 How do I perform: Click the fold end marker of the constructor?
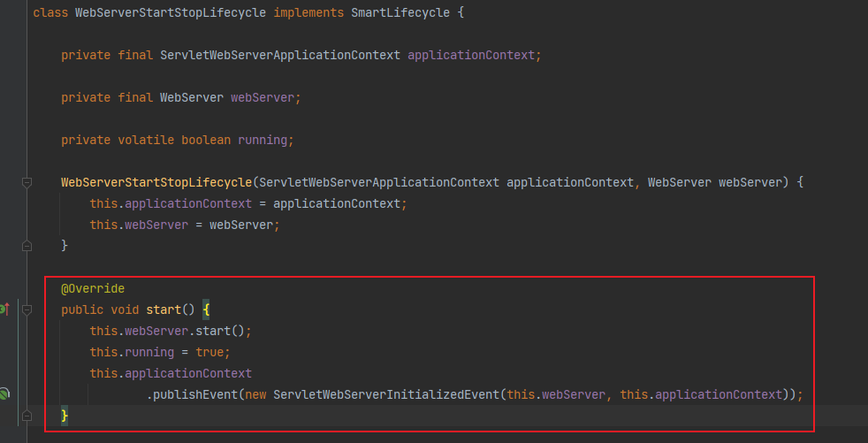[x=27, y=246]
